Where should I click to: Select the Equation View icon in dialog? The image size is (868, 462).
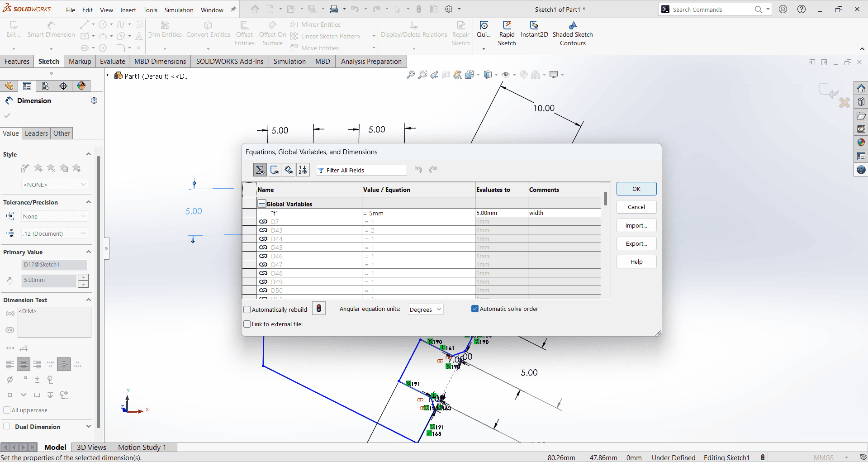coord(260,170)
